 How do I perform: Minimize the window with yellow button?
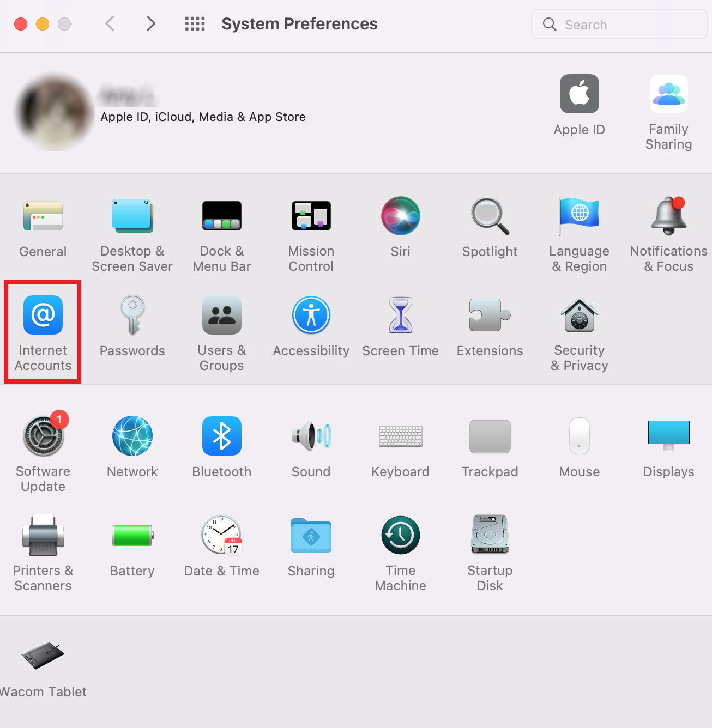[x=43, y=24]
